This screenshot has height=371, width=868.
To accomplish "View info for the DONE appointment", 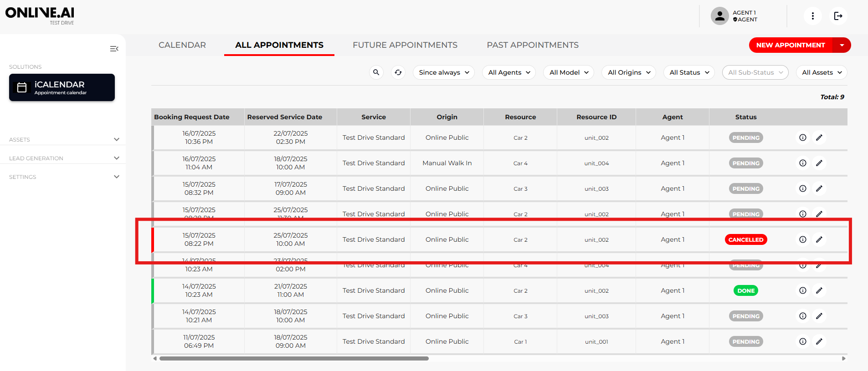I will click(x=802, y=290).
